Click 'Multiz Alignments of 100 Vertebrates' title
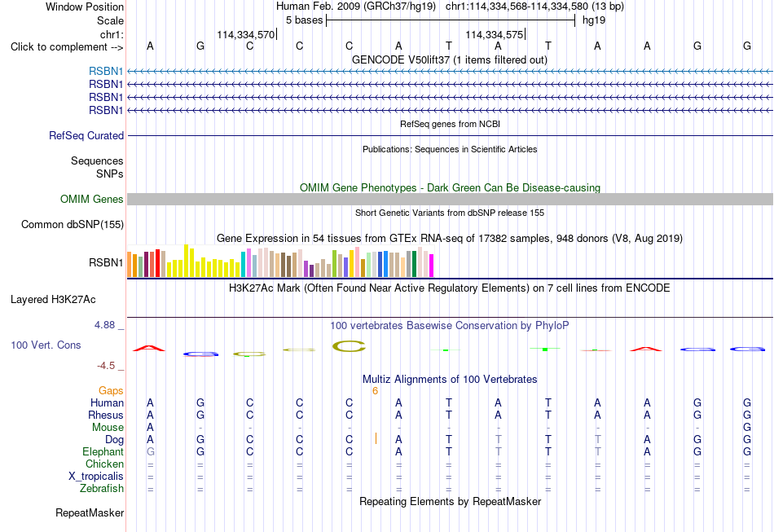 450,380
